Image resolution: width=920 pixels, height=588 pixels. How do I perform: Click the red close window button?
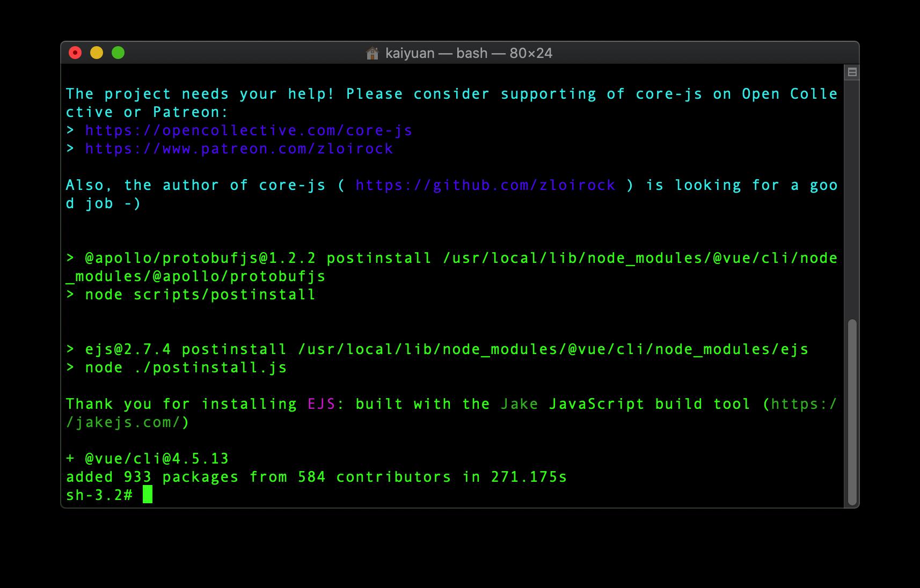click(75, 53)
